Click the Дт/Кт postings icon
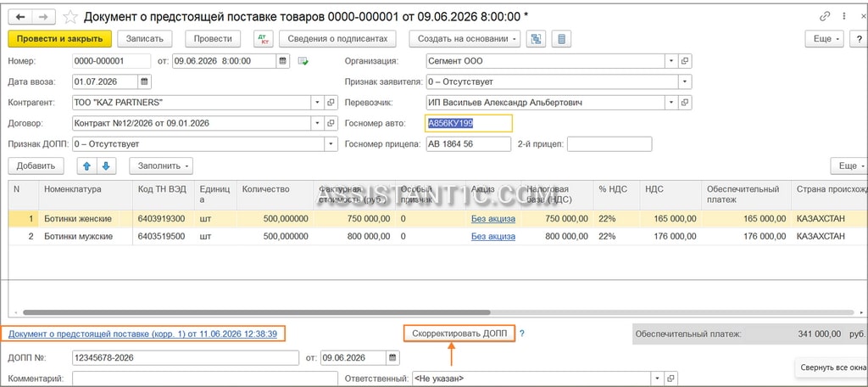The width and height of the screenshot is (868, 387). [x=263, y=39]
